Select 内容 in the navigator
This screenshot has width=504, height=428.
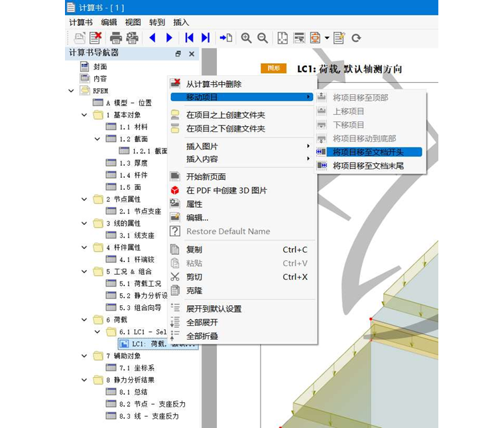tap(94, 78)
